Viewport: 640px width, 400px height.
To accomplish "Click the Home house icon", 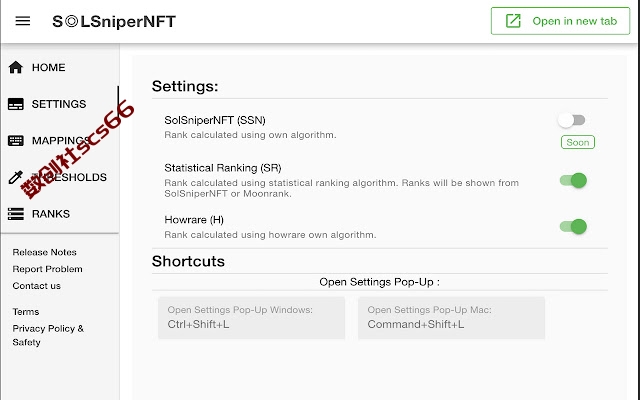I will (16, 67).
